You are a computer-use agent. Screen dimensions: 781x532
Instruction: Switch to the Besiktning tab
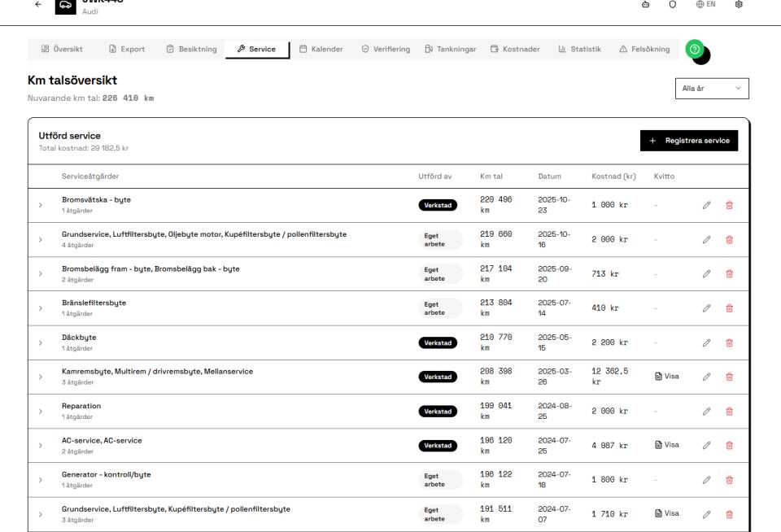pyautogui.click(x=192, y=50)
